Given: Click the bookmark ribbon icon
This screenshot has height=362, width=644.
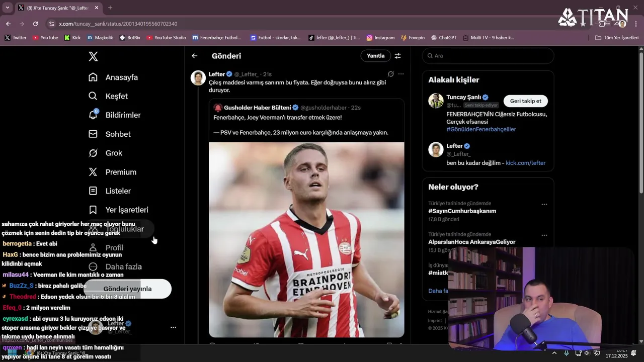Looking at the screenshot, I should coord(93,210).
